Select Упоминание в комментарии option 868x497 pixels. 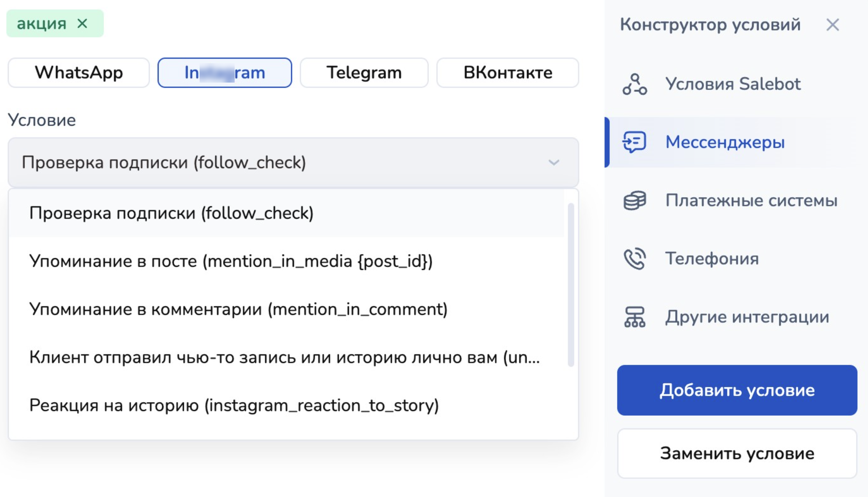coord(238,310)
